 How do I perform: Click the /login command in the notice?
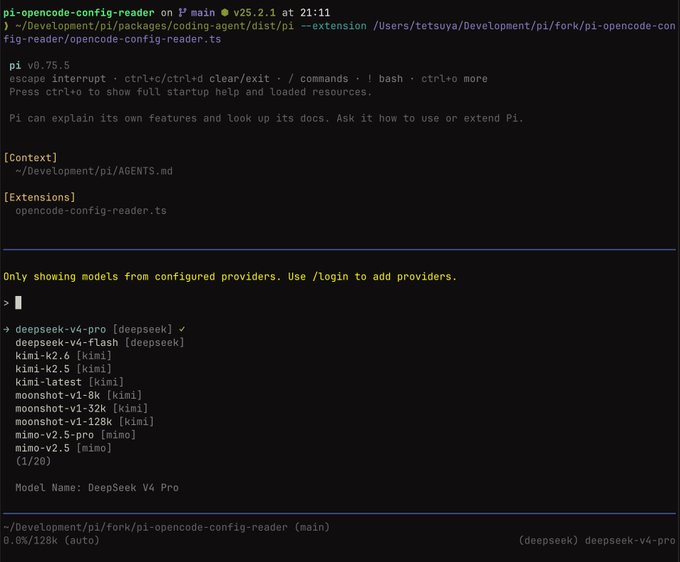coord(330,276)
